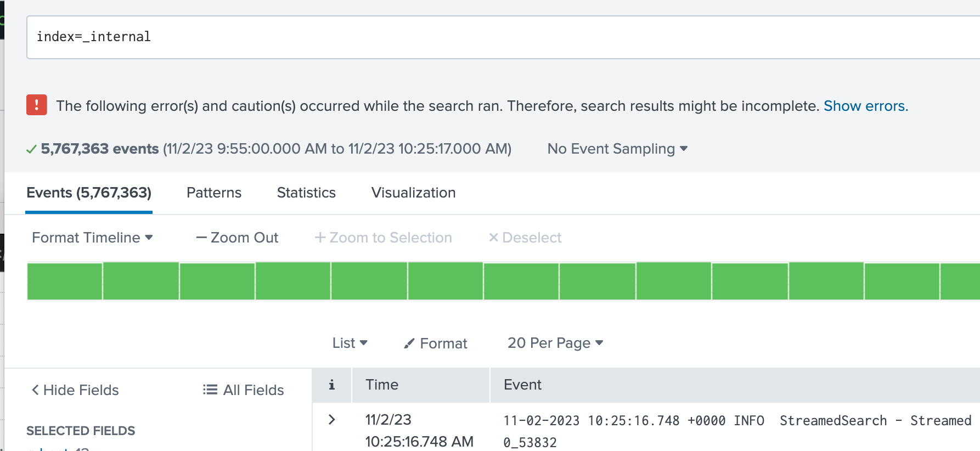Click Zoom to Selection

click(x=383, y=238)
